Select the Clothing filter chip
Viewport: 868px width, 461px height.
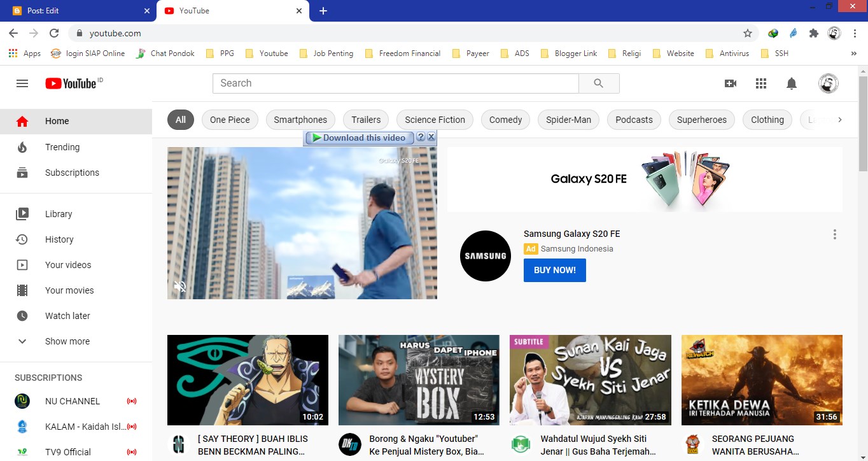[767, 120]
